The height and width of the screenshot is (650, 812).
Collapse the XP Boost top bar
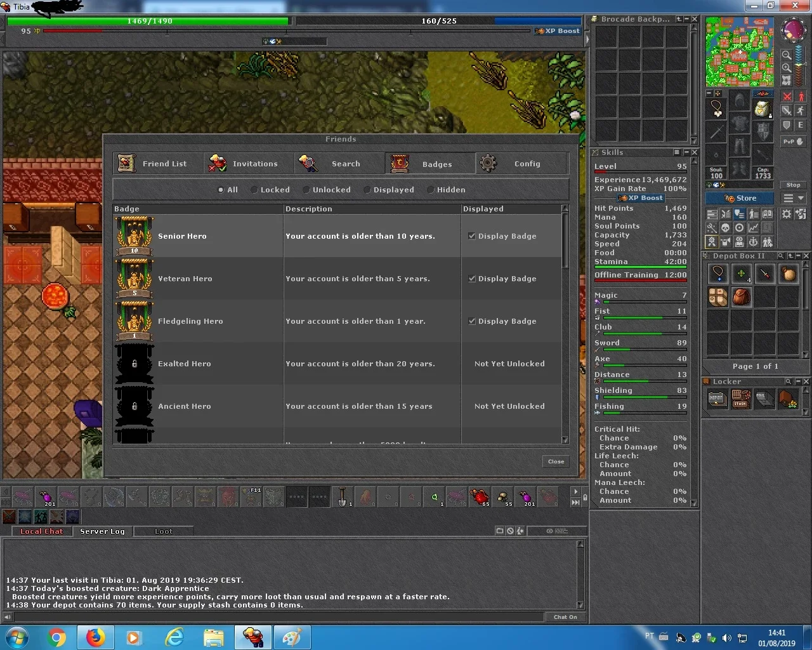587,38
